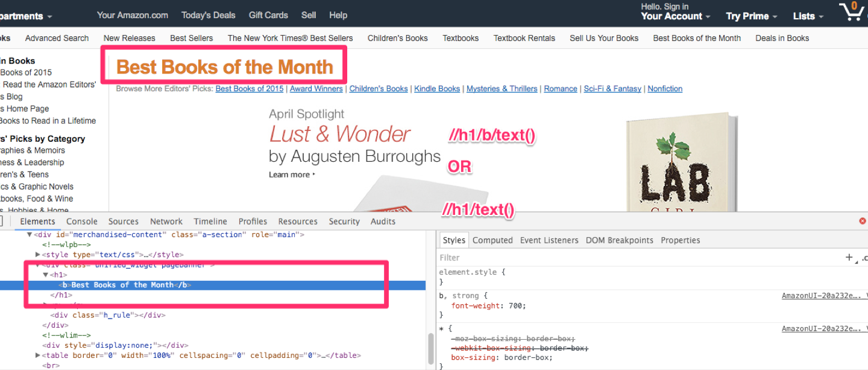Viewport: 868px width, 370px height.
Task: Expand the style text/css node
Action: [39, 255]
